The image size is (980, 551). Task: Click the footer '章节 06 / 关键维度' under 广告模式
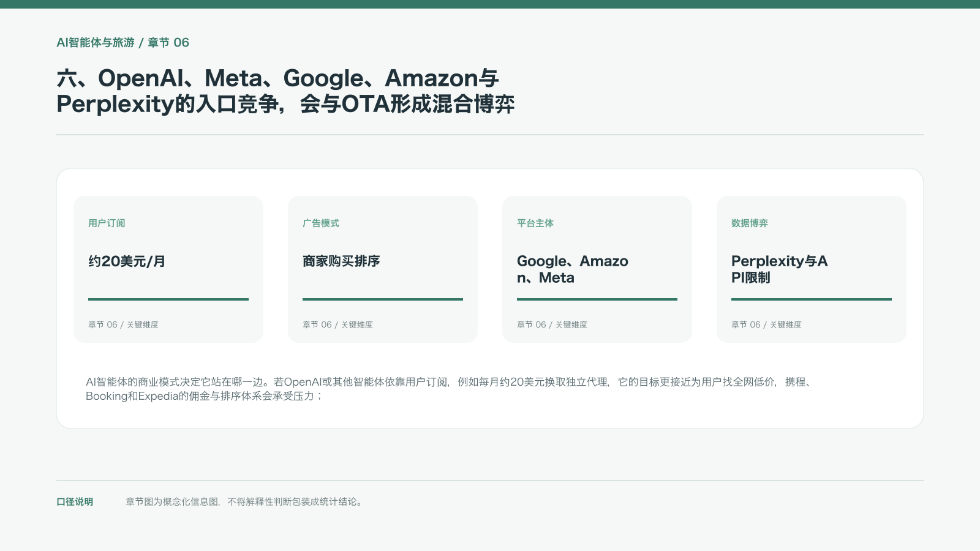point(337,324)
